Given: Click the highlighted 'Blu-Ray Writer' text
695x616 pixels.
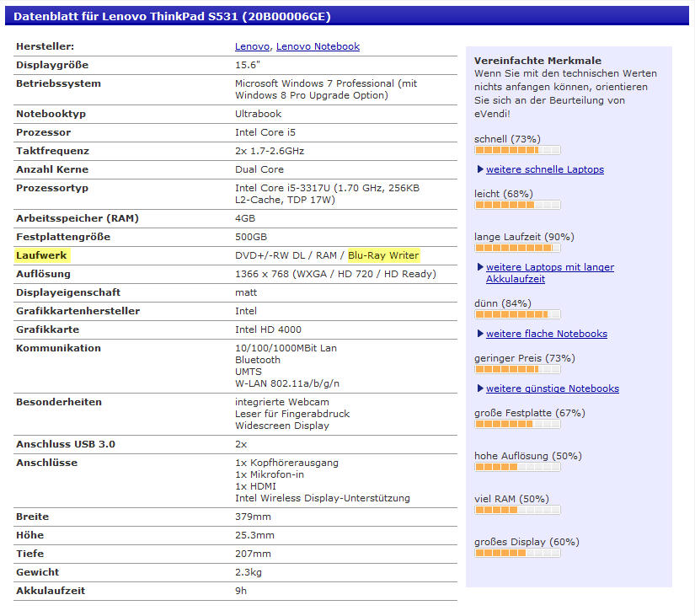Looking at the screenshot, I should (383, 255).
